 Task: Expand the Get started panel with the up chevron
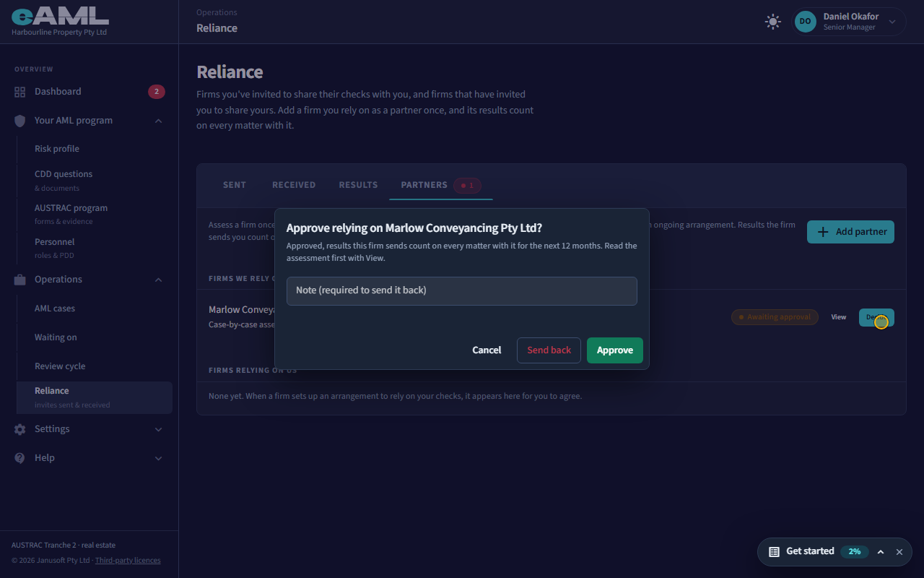pos(881,552)
